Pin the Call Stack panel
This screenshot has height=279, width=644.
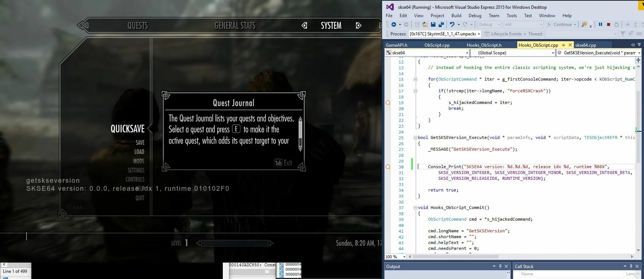[x=631, y=266]
